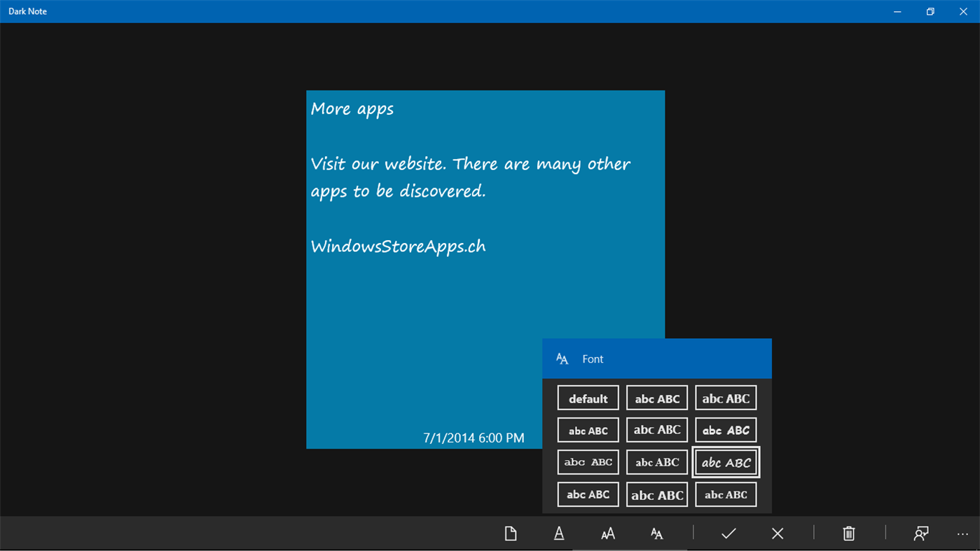
Task: Select the default font option
Action: (588, 397)
